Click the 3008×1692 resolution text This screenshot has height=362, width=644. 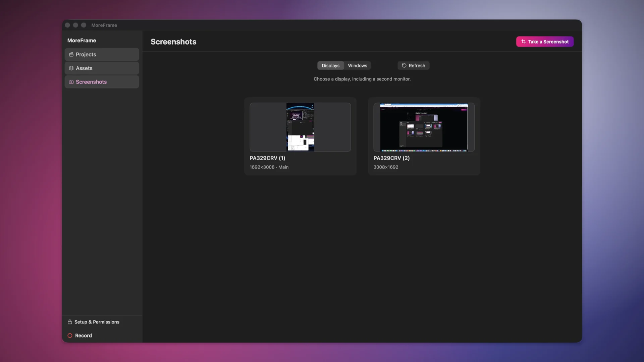pos(386,167)
